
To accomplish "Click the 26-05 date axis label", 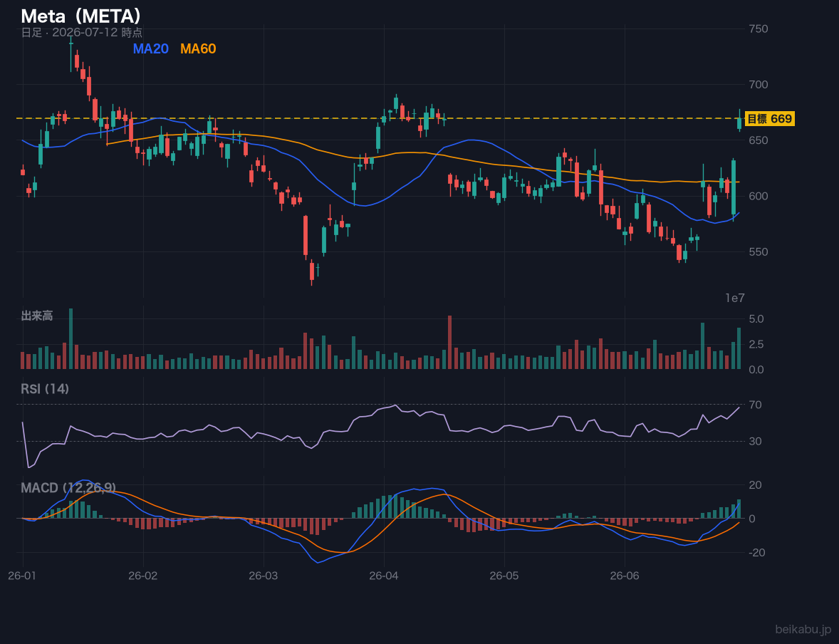I will (504, 576).
